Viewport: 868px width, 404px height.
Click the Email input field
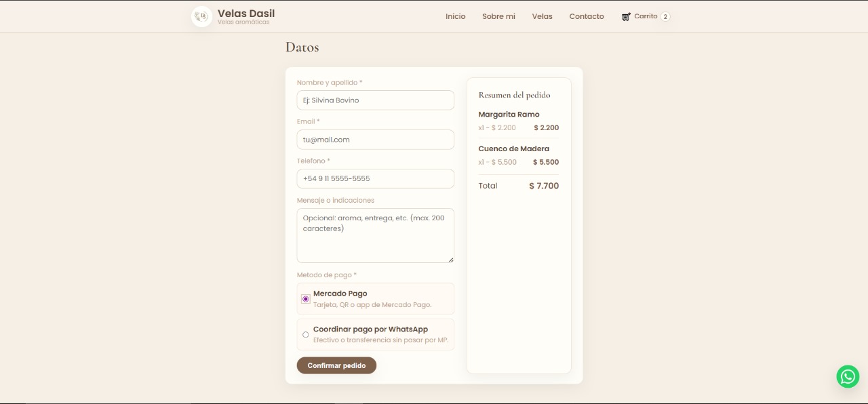[x=375, y=139]
